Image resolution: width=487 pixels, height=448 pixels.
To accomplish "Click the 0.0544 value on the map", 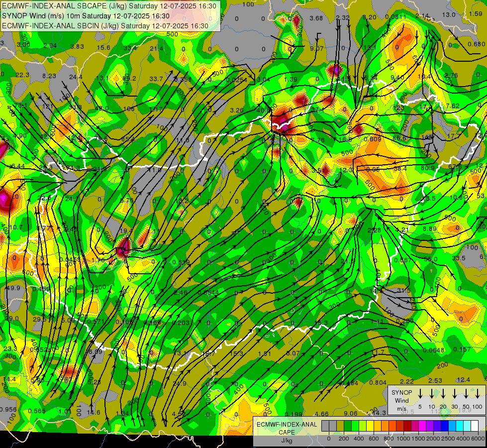I will tap(208, 292).
